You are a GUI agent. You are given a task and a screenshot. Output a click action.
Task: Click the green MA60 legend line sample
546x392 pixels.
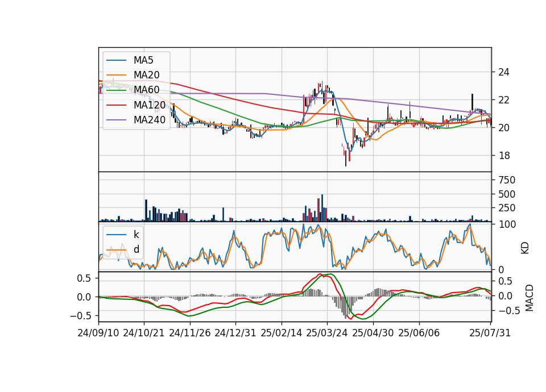(x=116, y=90)
